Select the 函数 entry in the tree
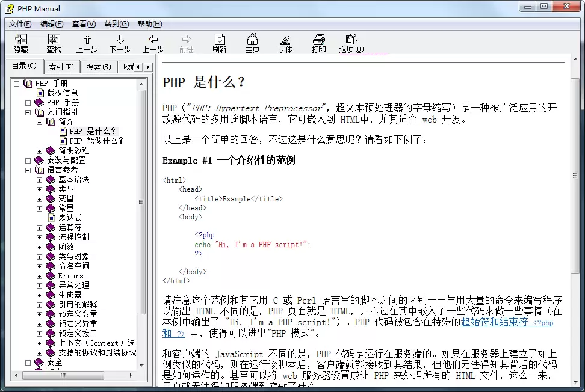The height and width of the screenshot is (392, 585). point(66,247)
